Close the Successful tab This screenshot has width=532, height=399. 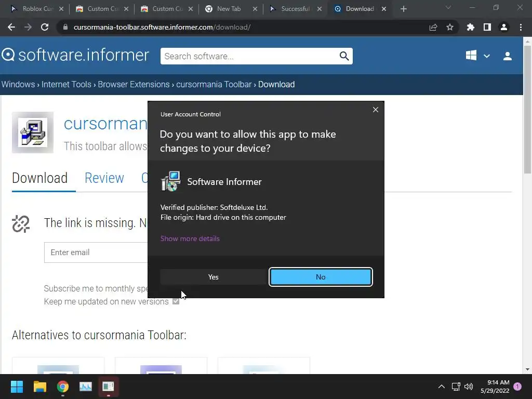(320, 9)
